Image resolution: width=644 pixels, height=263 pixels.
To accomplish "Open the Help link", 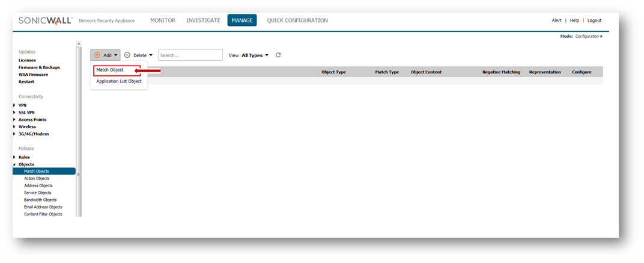I will pos(574,20).
